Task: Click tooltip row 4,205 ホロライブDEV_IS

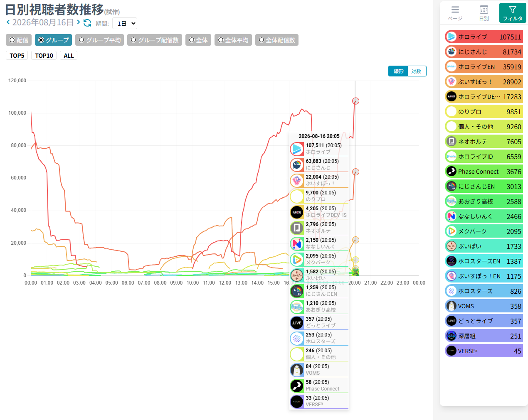Action: click(x=319, y=212)
